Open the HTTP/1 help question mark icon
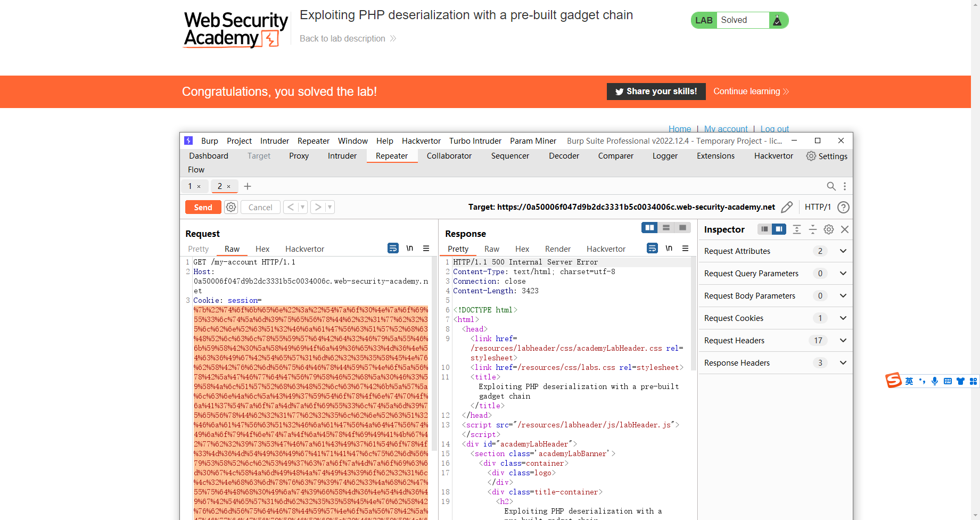 tap(843, 208)
